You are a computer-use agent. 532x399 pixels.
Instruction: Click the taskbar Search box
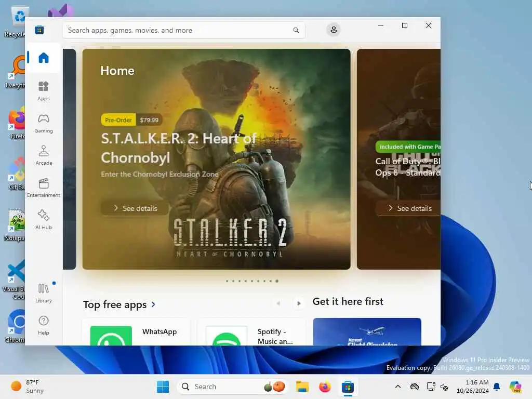[x=232, y=387]
